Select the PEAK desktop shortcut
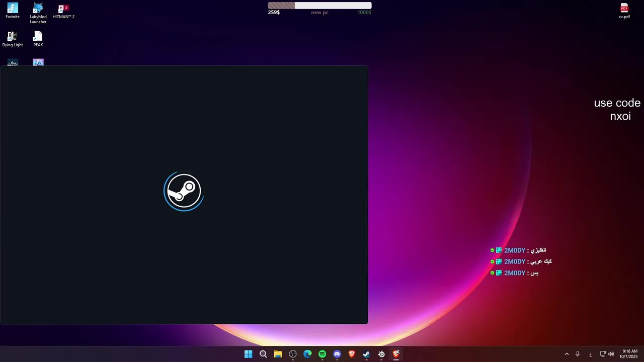 (38, 39)
